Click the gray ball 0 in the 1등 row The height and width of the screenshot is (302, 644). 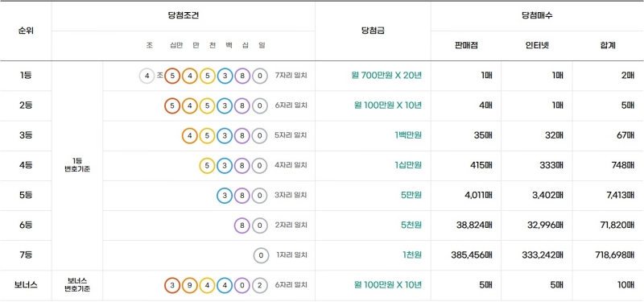click(259, 76)
